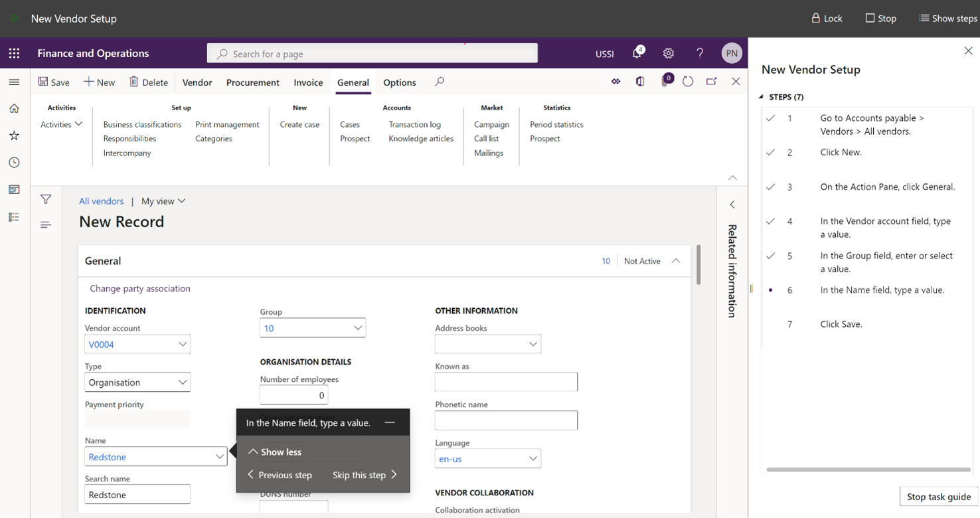Viewport: 980px width, 518px height.
Task: Expand the Related information pane
Action: (732, 205)
